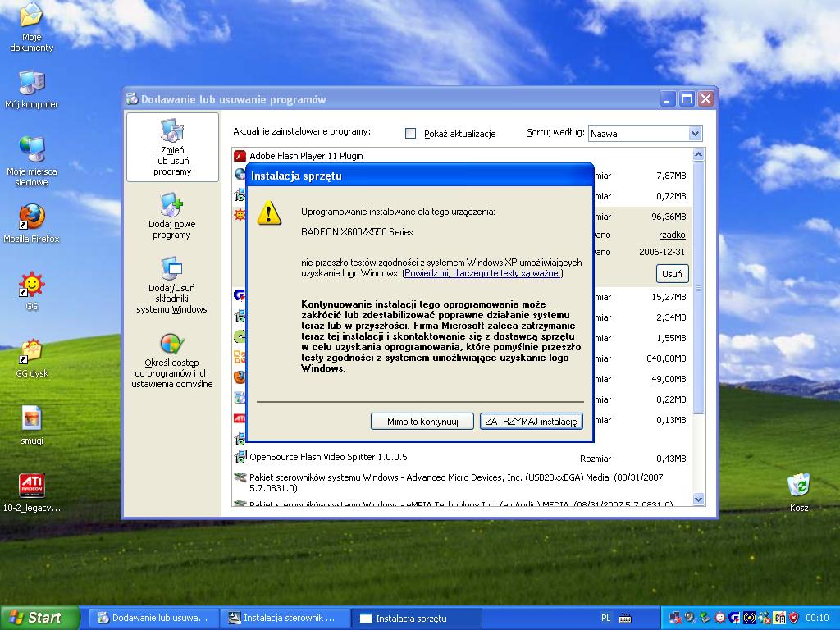Click the red shield security alert tray icon
840x630 pixels.
point(794,619)
